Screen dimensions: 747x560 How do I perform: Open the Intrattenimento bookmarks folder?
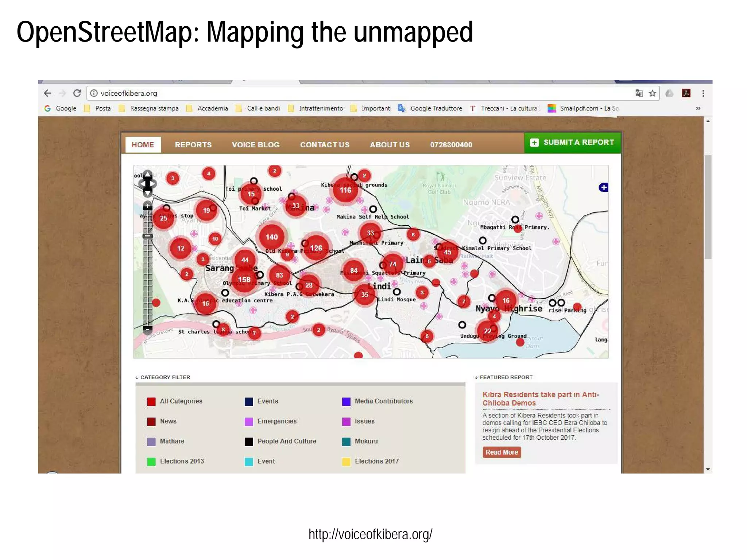pyautogui.click(x=316, y=108)
